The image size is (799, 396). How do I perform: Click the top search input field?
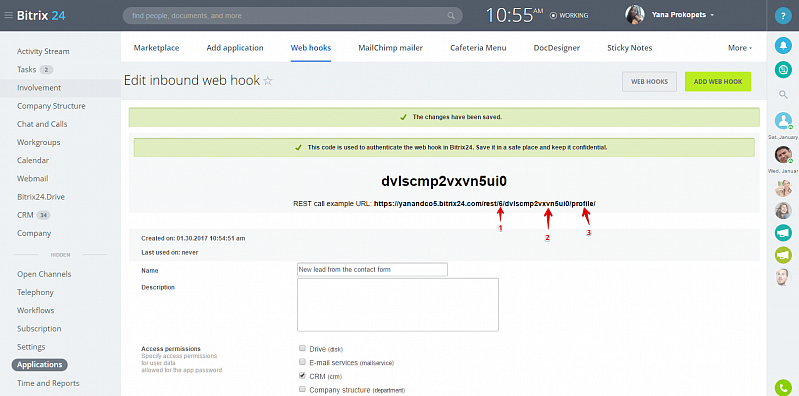coord(292,16)
